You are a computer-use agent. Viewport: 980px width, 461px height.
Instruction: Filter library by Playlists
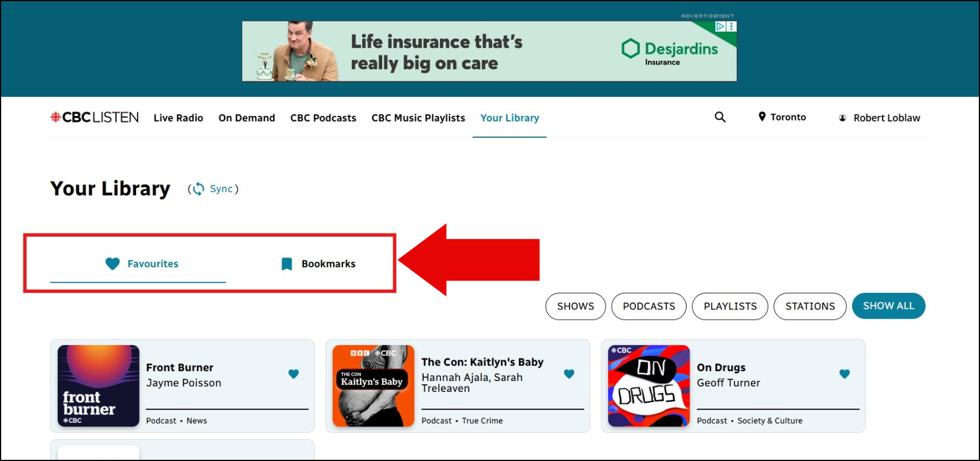pyautogui.click(x=730, y=306)
